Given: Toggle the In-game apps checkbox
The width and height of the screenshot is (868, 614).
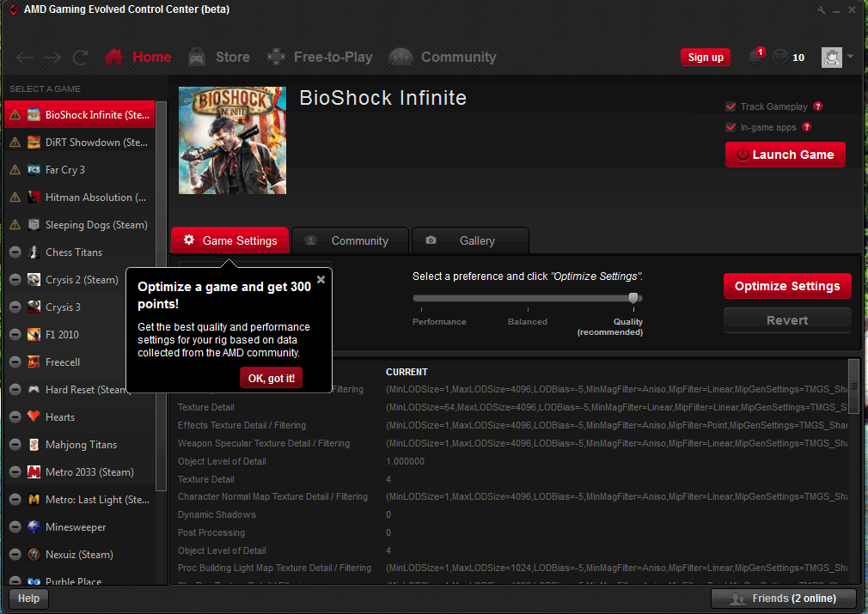Looking at the screenshot, I should point(730,127).
